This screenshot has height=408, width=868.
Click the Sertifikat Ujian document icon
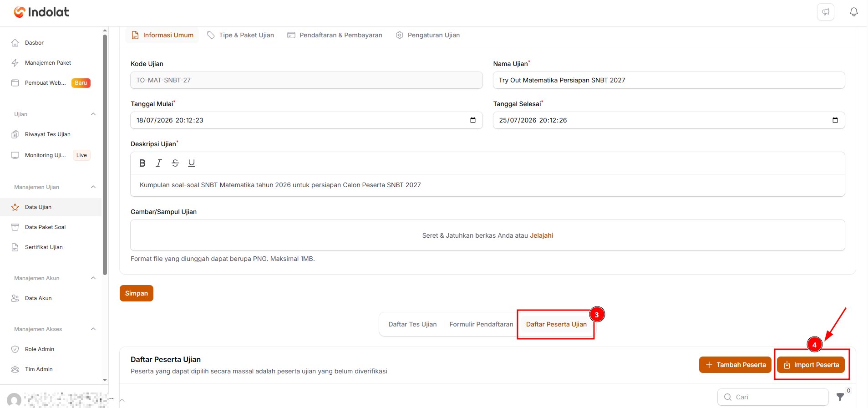[x=15, y=247]
